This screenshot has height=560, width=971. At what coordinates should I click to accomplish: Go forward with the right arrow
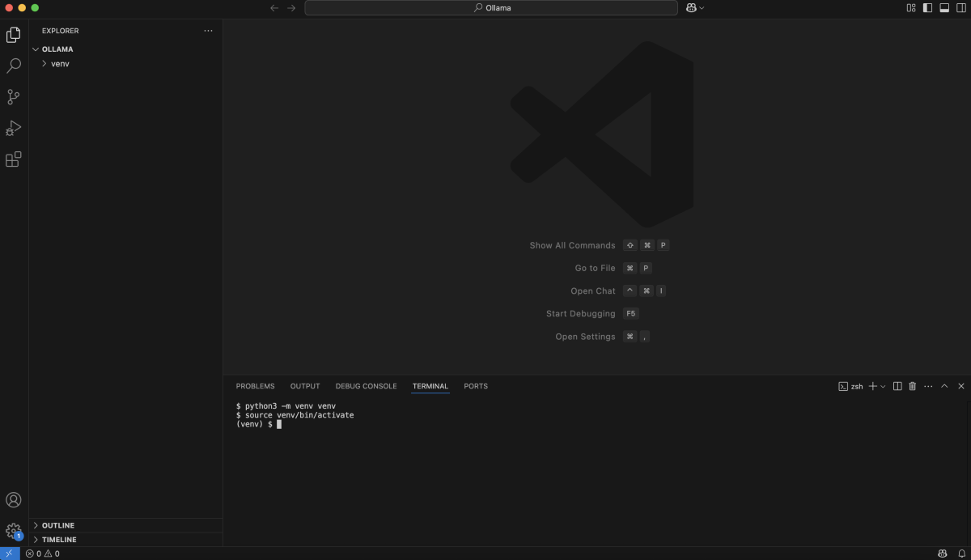(x=292, y=8)
